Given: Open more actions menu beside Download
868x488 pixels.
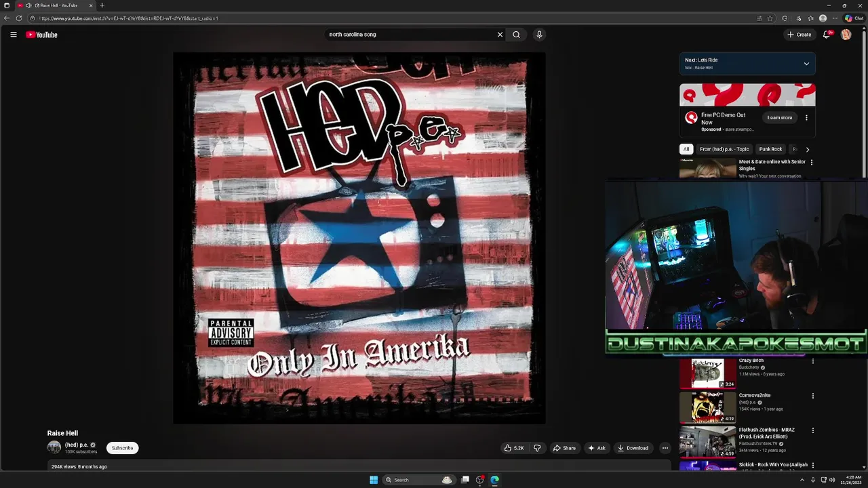Looking at the screenshot, I should [665, 448].
